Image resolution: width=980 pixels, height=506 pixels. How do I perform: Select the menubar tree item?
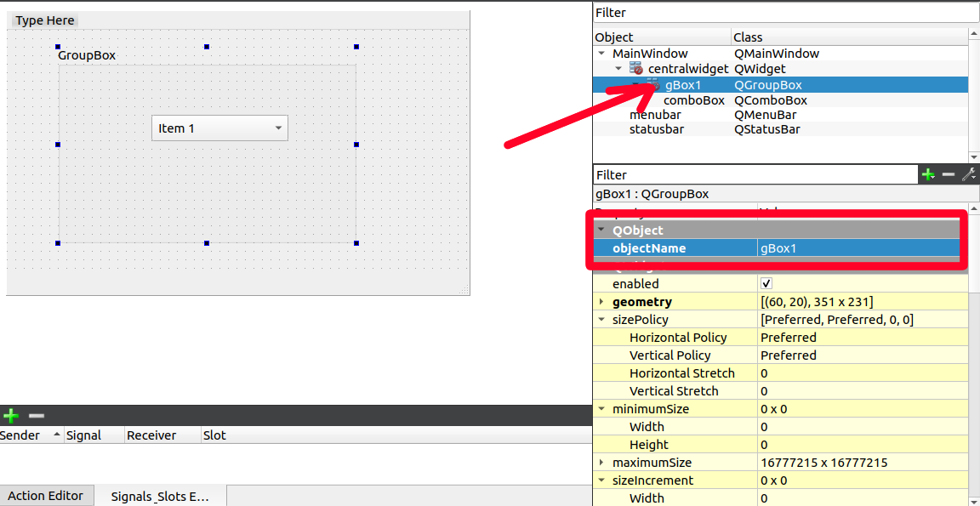pyautogui.click(x=655, y=115)
